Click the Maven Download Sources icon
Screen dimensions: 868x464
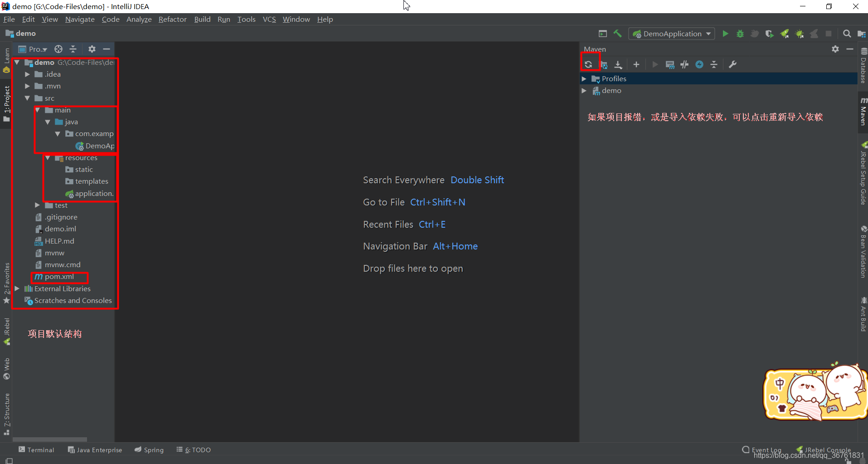(x=618, y=64)
